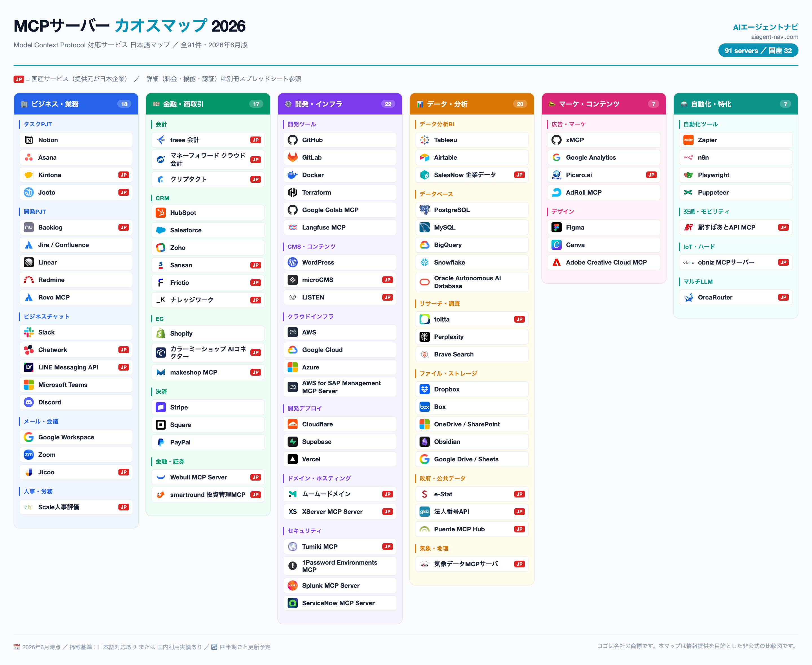Click the CRM section label
This screenshot has width=812, height=665.
[162, 199]
